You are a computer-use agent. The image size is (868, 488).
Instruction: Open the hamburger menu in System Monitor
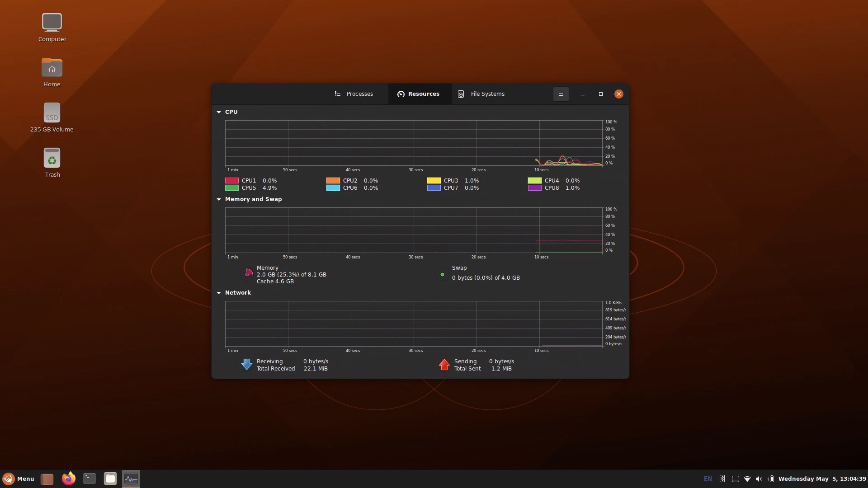pyautogui.click(x=561, y=94)
